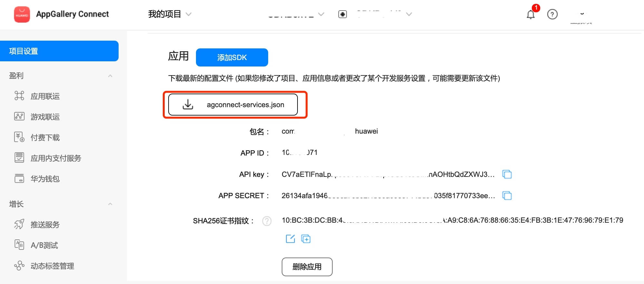Screen dimensions: 644x284
Task: Click the 华为钱包 wallet icon
Action: 19,178
